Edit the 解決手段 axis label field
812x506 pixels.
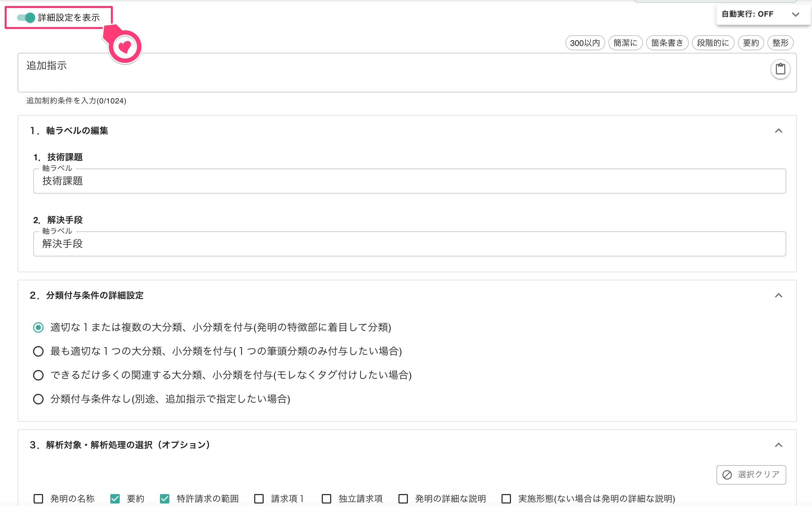pos(409,244)
